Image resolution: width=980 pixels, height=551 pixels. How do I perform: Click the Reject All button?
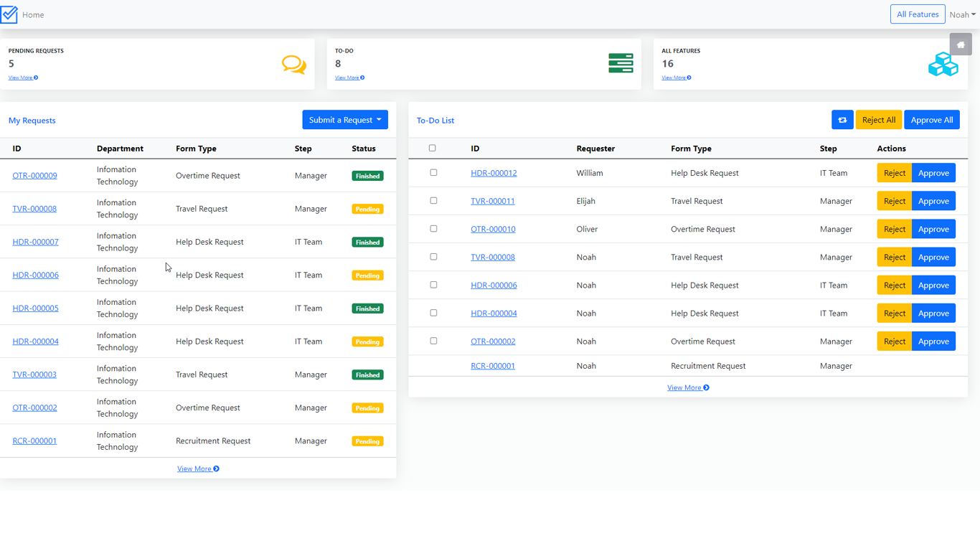click(x=879, y=119)
